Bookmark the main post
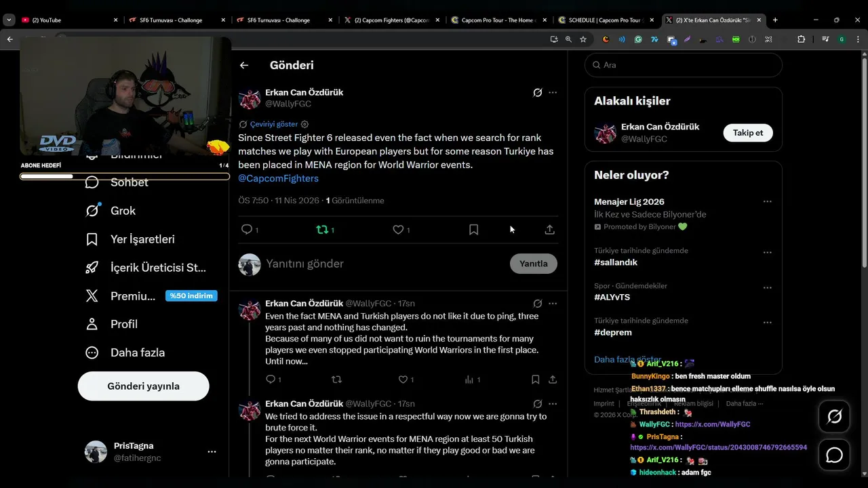The width and height of the screenshot is (868, 488). pos(473,230)
